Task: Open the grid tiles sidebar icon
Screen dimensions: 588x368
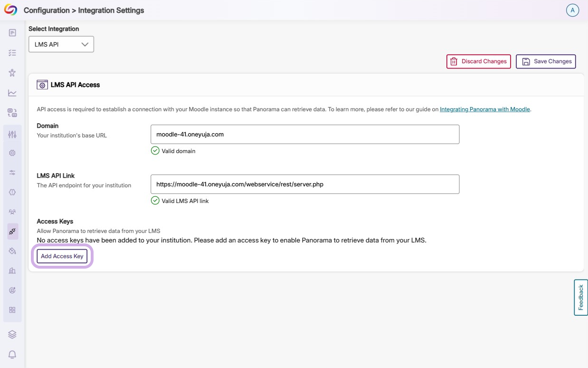Action: [x=12, y=310]
